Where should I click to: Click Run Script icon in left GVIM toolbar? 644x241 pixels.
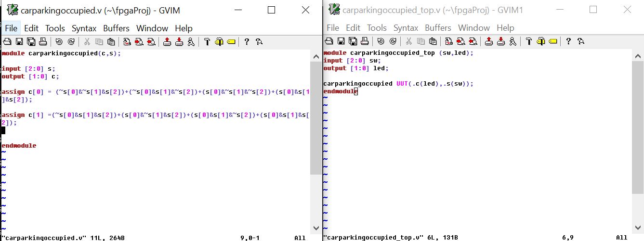(x=191, y=42)
